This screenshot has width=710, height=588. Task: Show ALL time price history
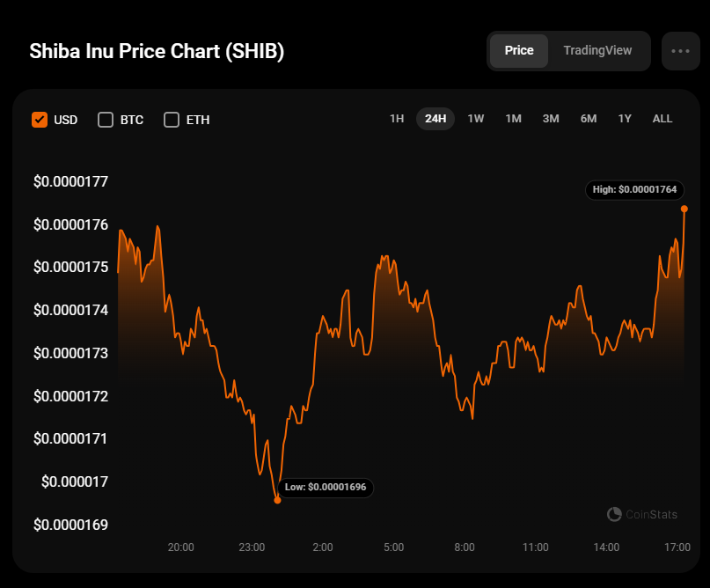[662, 119]
